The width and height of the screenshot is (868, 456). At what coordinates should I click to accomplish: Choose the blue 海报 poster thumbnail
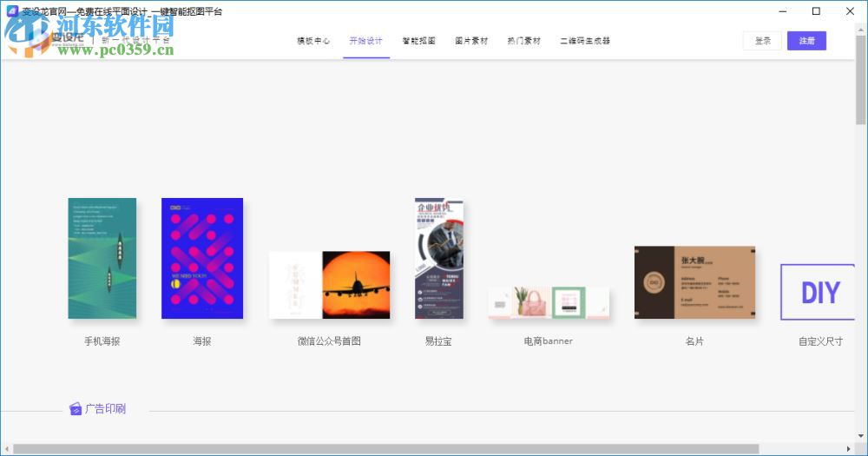tap(202, 258)
